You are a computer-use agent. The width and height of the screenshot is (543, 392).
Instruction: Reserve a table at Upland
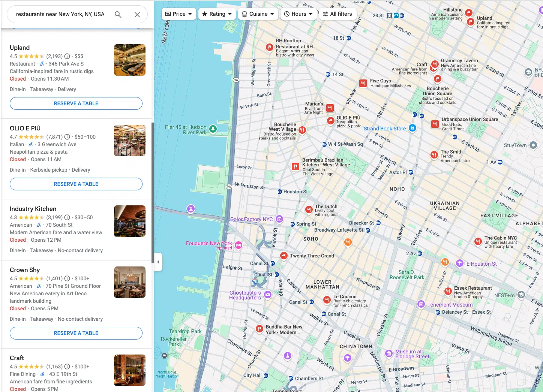click(76, 103)
